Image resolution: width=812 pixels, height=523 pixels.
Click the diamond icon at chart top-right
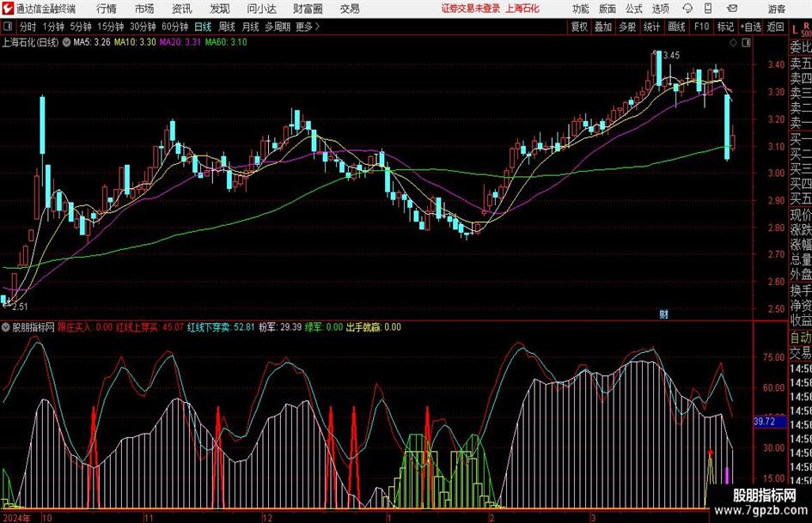click(733, 43)
